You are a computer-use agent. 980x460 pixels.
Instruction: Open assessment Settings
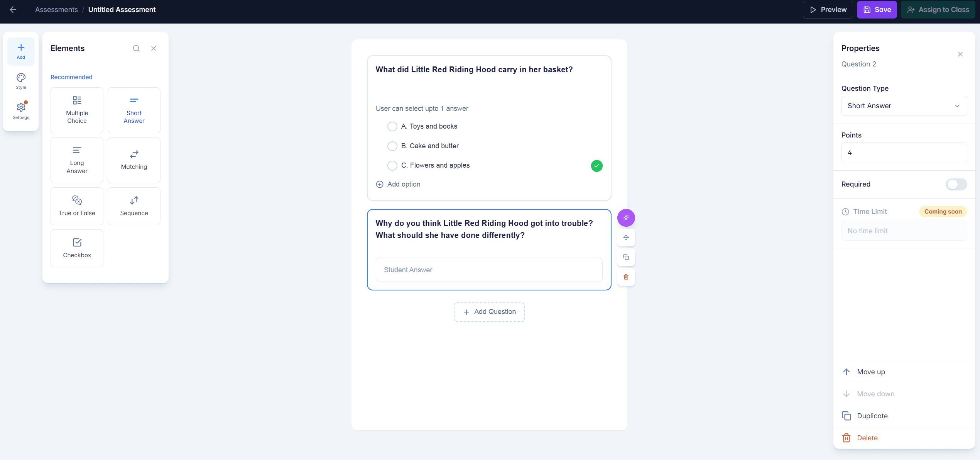pos(20,111)
